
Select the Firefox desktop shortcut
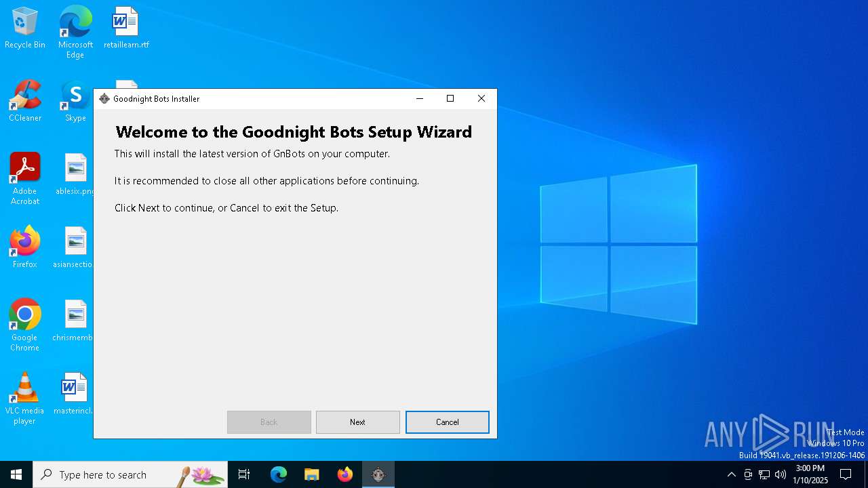pyautogui.click(x=25, y=248)
